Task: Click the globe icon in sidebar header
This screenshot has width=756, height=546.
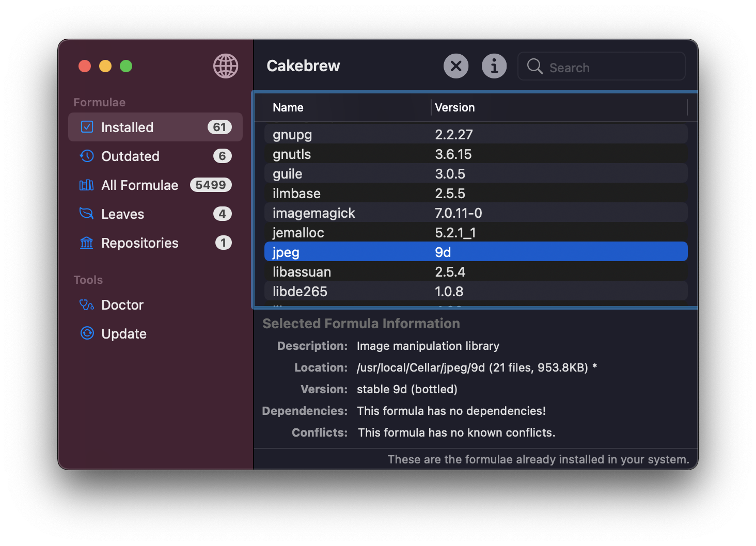Action: [226, 66]
